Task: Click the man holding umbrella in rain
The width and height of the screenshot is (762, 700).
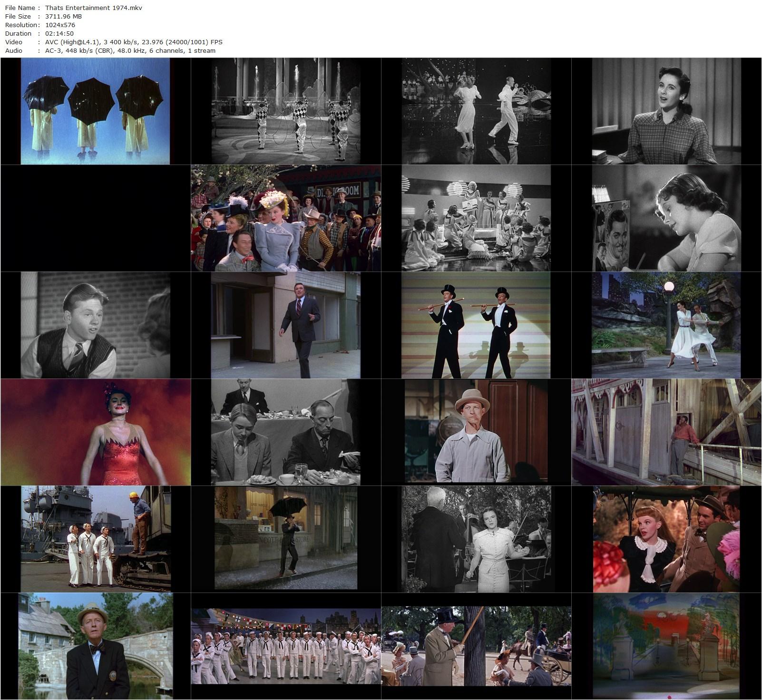Action: pyautogui.click(x=286, y=539)
